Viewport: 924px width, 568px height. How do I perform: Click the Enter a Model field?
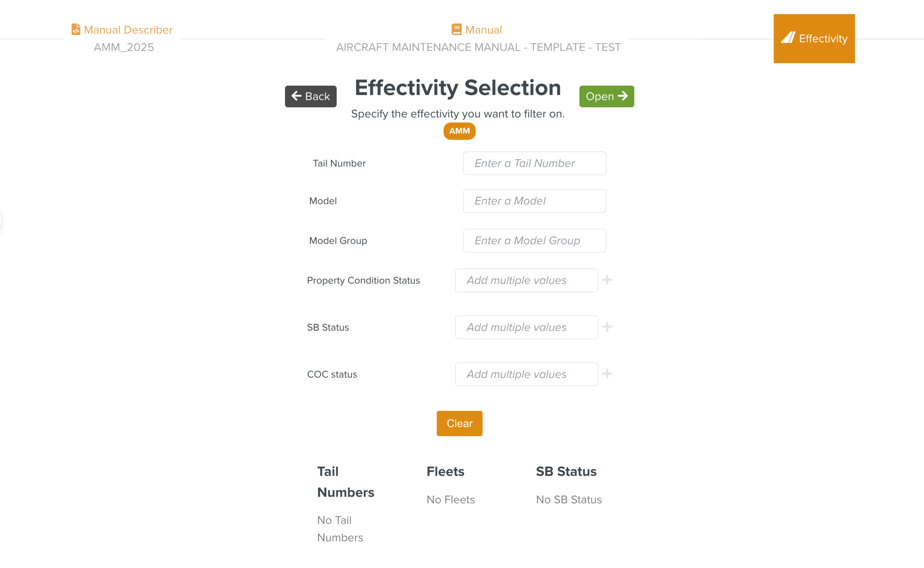pos(534,201)
